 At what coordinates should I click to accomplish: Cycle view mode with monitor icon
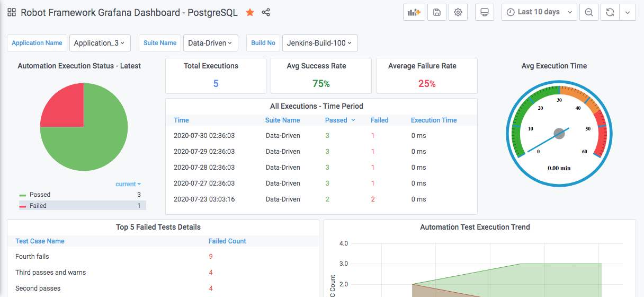(x=484, y=12)
